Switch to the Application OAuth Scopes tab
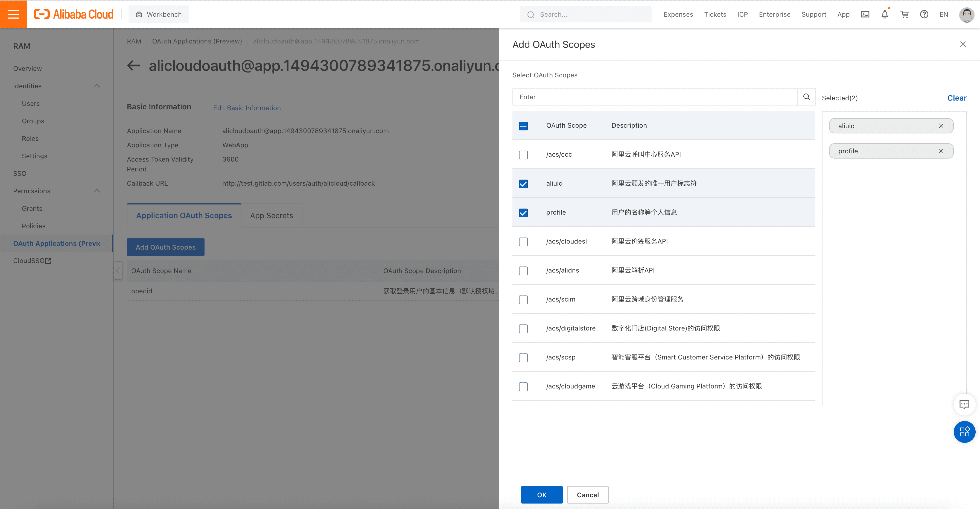 (183, 215)
